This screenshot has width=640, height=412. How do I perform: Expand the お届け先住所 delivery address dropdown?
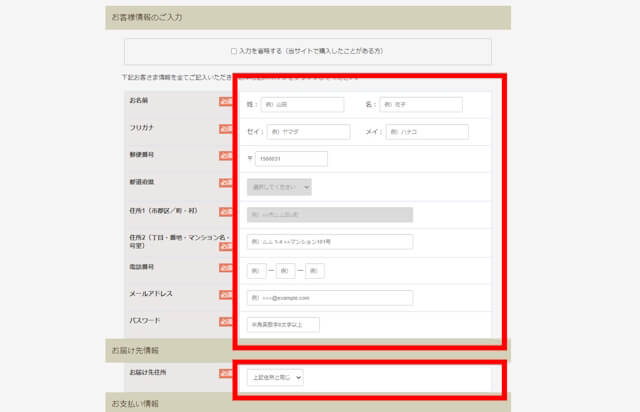tap(274, 377)
